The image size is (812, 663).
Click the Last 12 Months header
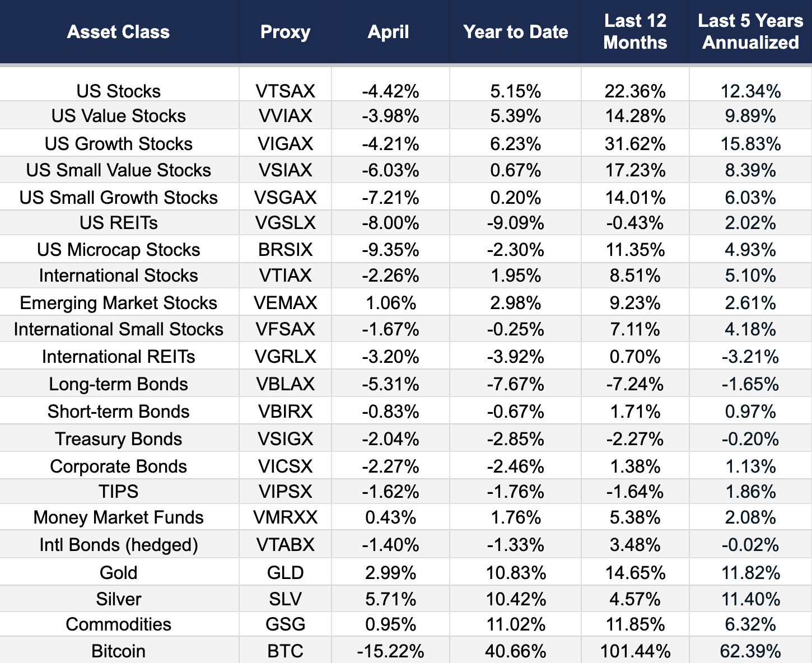coord(635,32)
